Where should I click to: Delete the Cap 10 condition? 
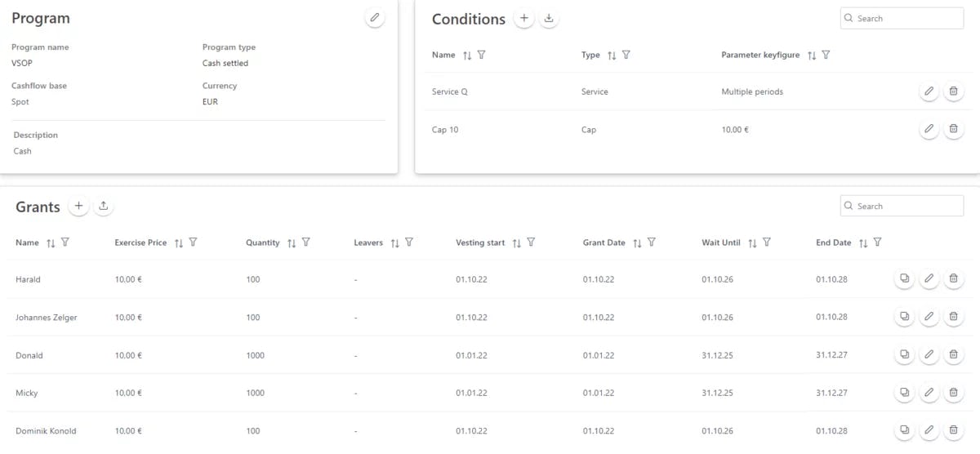pyautogui.click(x=953, y=129)
